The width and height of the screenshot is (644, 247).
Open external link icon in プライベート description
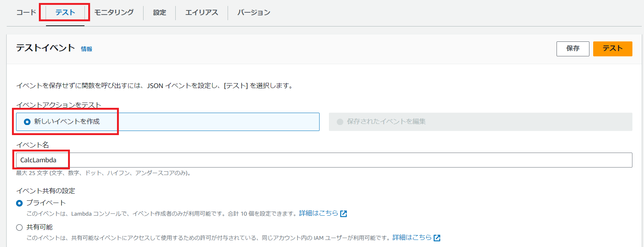(343, 214)
